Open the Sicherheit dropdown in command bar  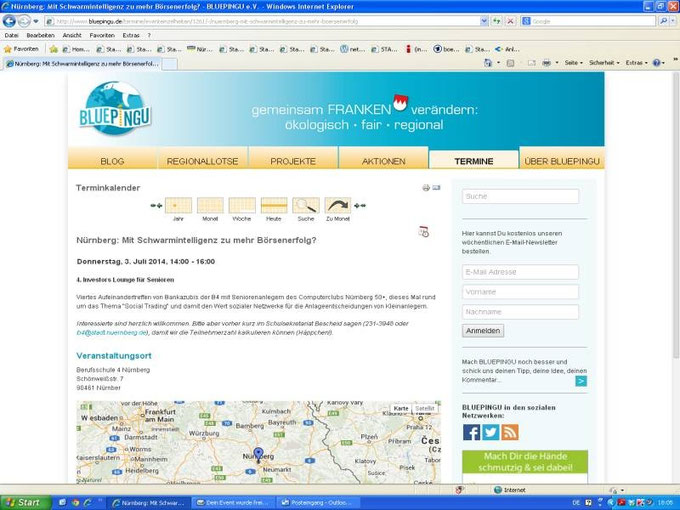click(x=604, y=63)
